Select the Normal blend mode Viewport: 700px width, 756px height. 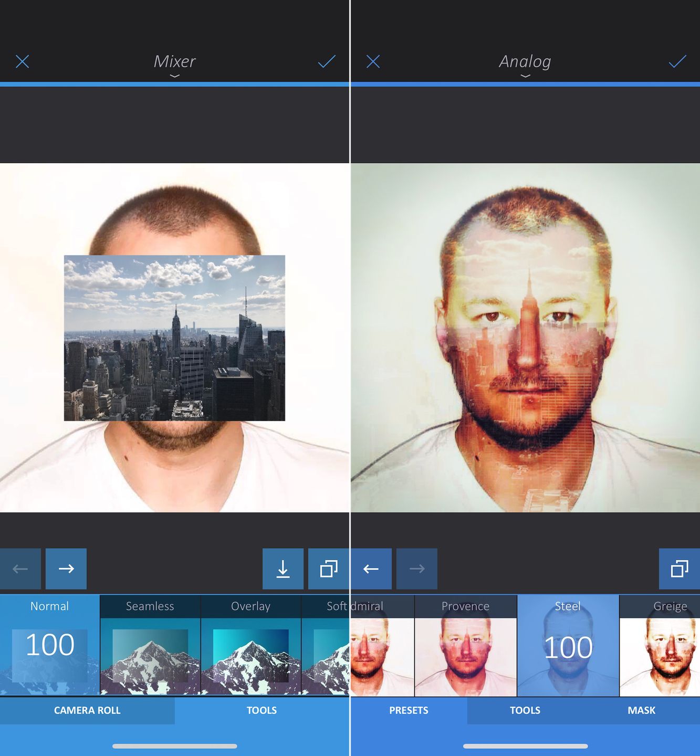(49, 645)
